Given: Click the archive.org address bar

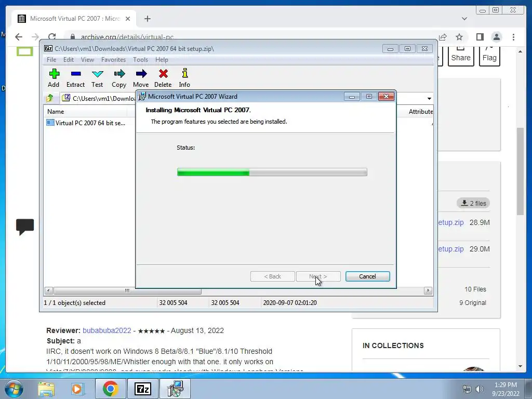Looking at the screenshot, I should 250,37.
